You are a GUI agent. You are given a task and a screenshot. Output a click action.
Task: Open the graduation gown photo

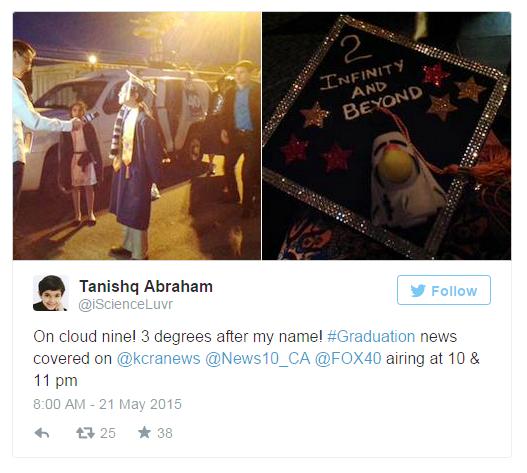[x=137, y=136]
